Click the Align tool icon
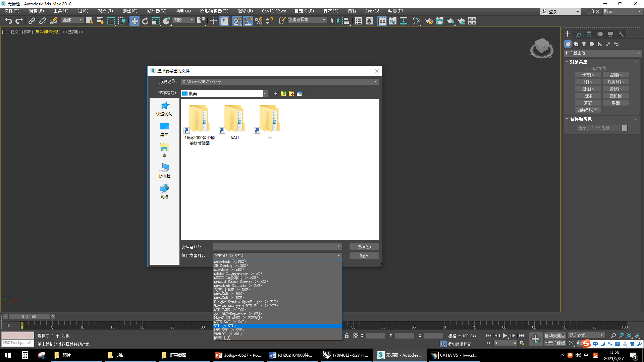The image size is (644, 362). click(345, 21)
